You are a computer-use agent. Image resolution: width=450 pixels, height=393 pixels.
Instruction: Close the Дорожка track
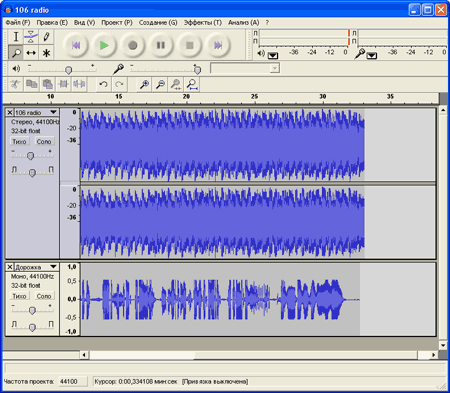[10, 267]
